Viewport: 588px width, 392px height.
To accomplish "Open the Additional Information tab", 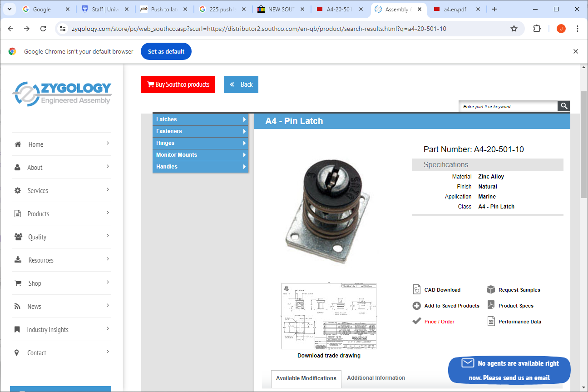I will [x=376, y=378].
